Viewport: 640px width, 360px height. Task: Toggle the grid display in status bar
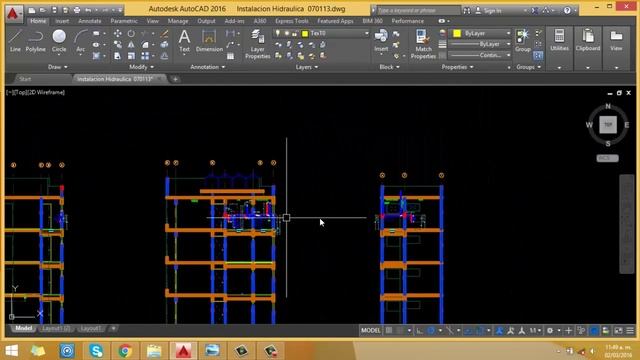pos(389,331)
